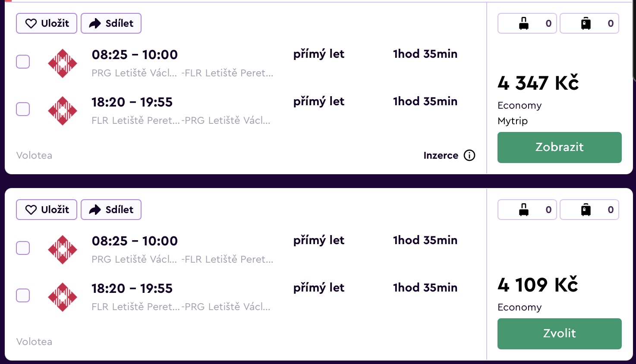Click Volotea logo beside first 08:25 flight
The width and height of the screenshot is (636, 364).
[x=63, y=63]
